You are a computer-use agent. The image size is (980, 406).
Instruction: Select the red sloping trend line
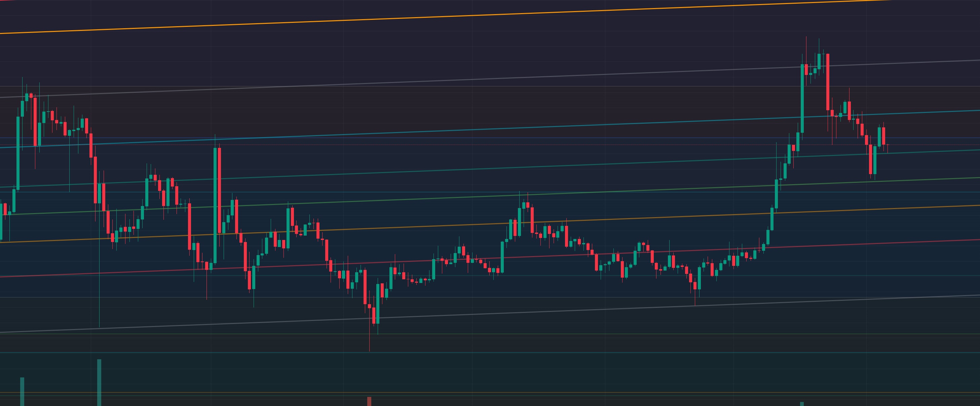tap(490, 258)
